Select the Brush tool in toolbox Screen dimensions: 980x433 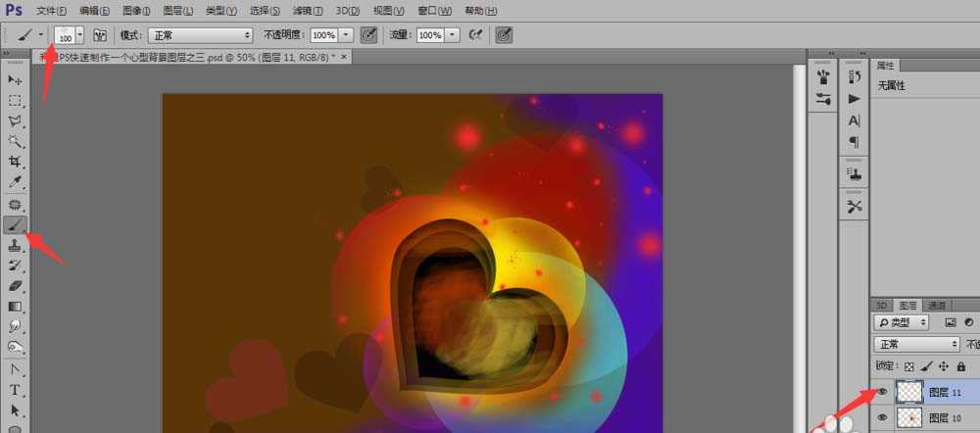point(15,224)
